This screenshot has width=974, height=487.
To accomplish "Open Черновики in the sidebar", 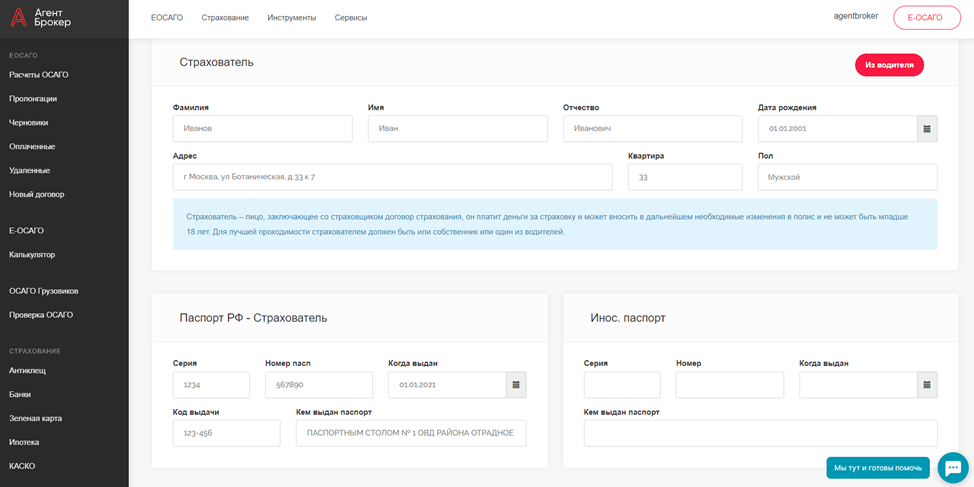I will click(29, 123).
